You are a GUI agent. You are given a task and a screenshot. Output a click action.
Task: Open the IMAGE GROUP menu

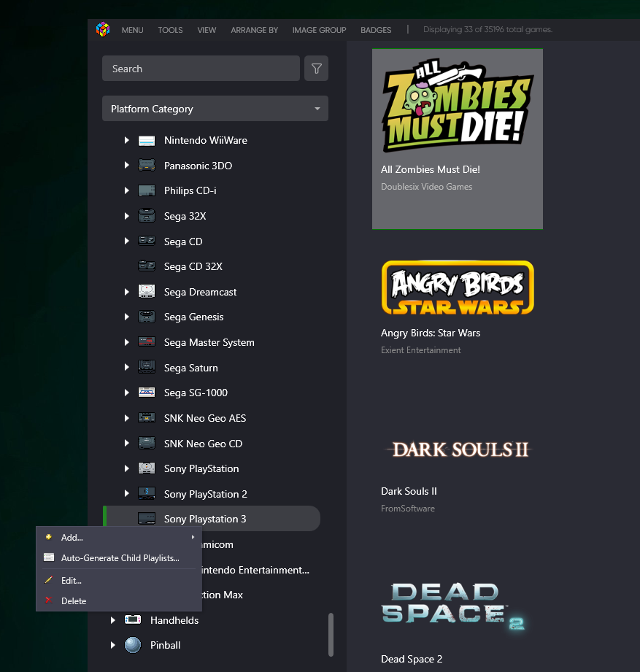pos(320,30)
